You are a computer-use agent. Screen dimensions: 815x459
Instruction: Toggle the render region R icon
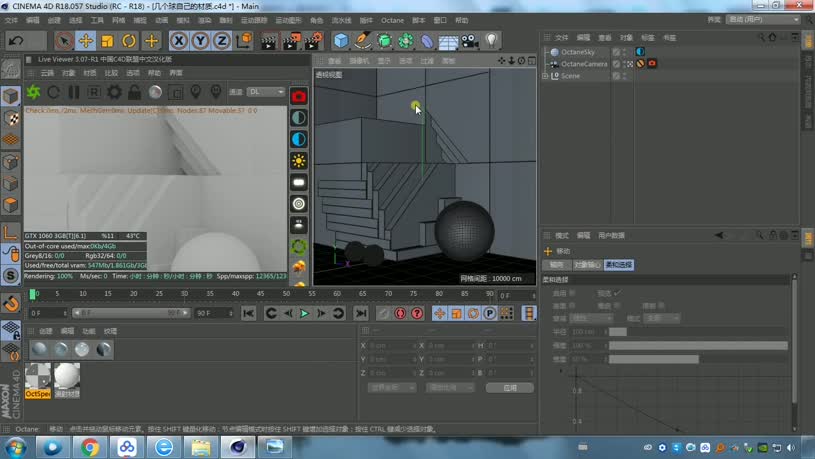coord(94,92)
